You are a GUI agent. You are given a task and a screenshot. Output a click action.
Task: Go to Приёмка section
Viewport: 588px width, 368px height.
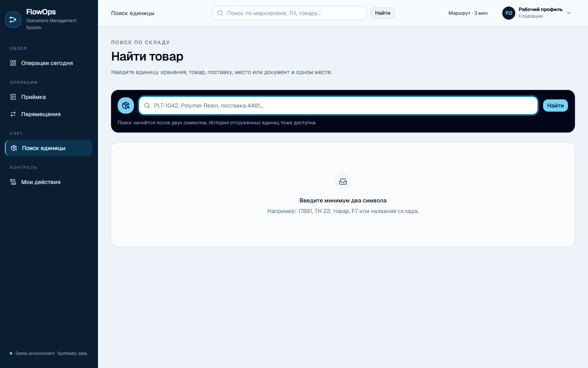tap(49, 97)
